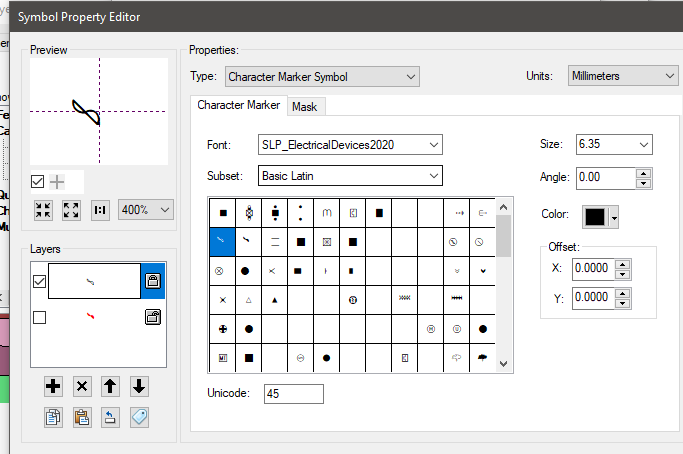Select the vertical two-dot glyph in first row

point(301,213)
